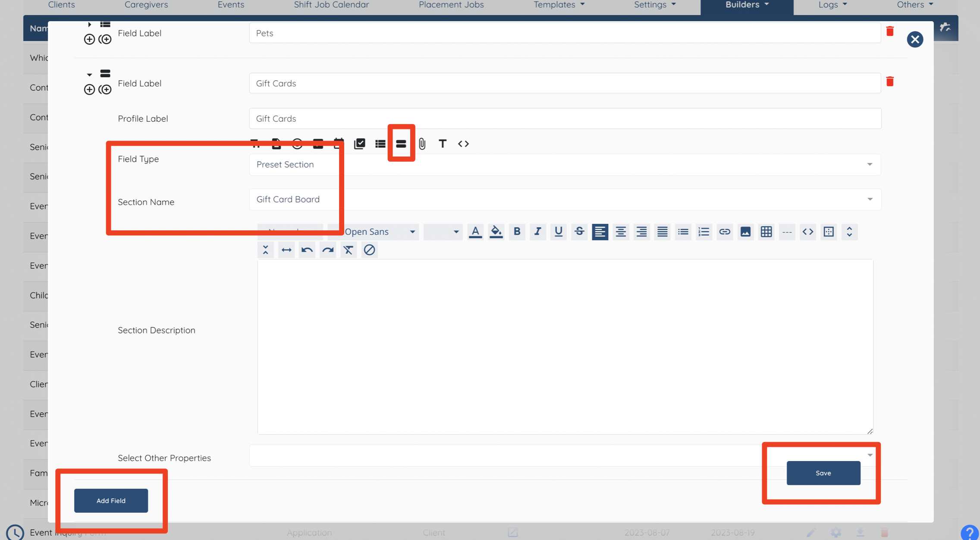Open the text color picker
980x540 pixels.
tap(475, 232)
